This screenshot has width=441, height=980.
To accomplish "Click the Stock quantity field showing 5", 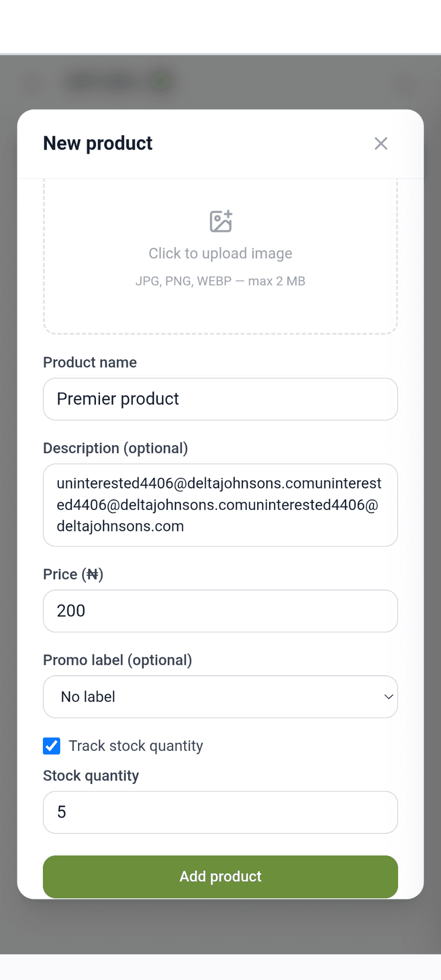I will tap(220, 812).
